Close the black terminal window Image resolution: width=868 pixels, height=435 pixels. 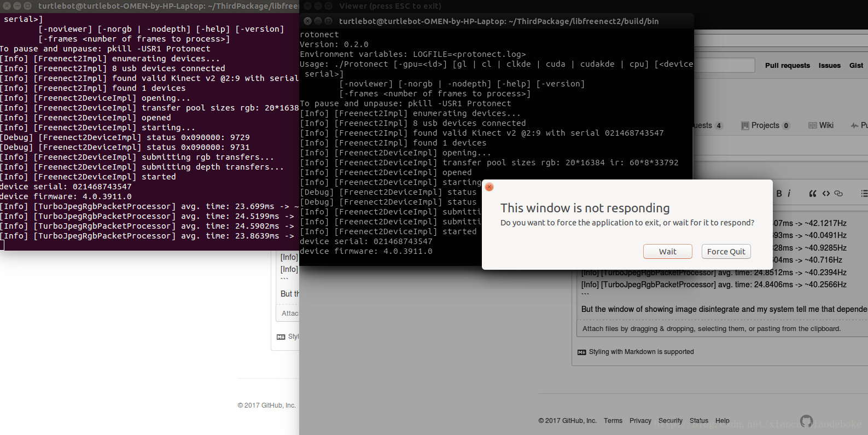307,21
